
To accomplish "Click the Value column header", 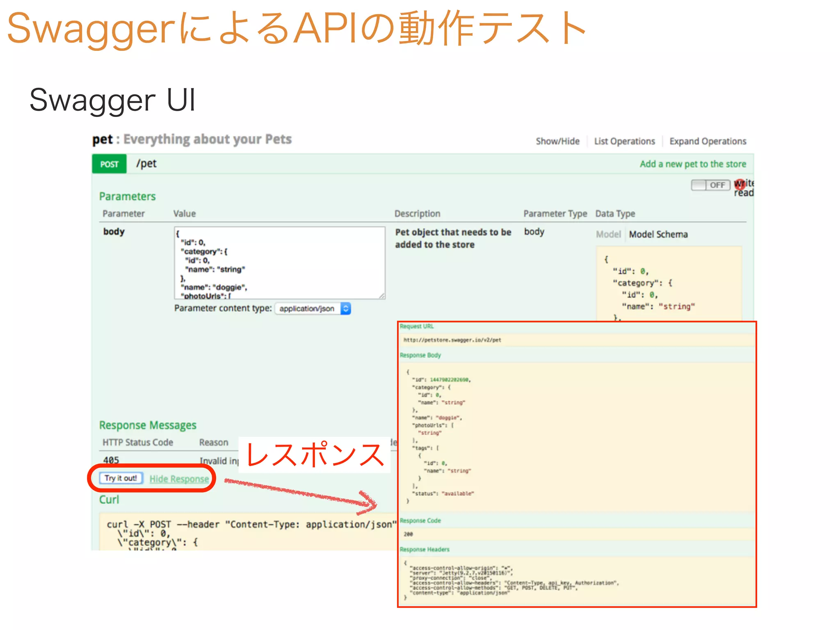I will 185,214.
